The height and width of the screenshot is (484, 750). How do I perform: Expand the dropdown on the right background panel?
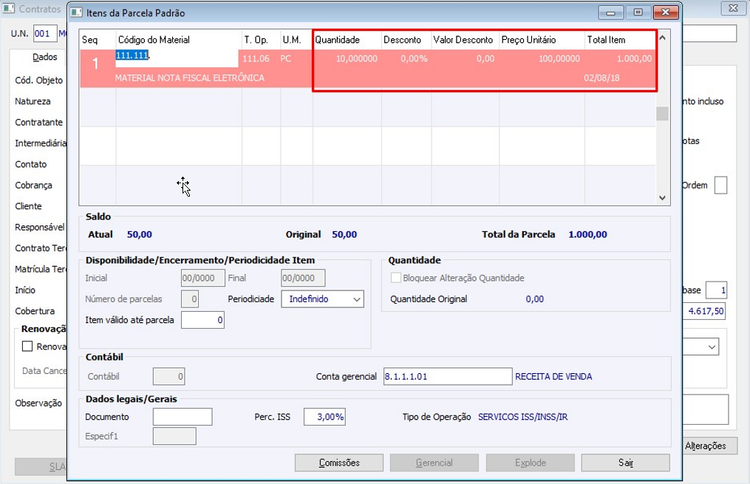tap(712, 347)
